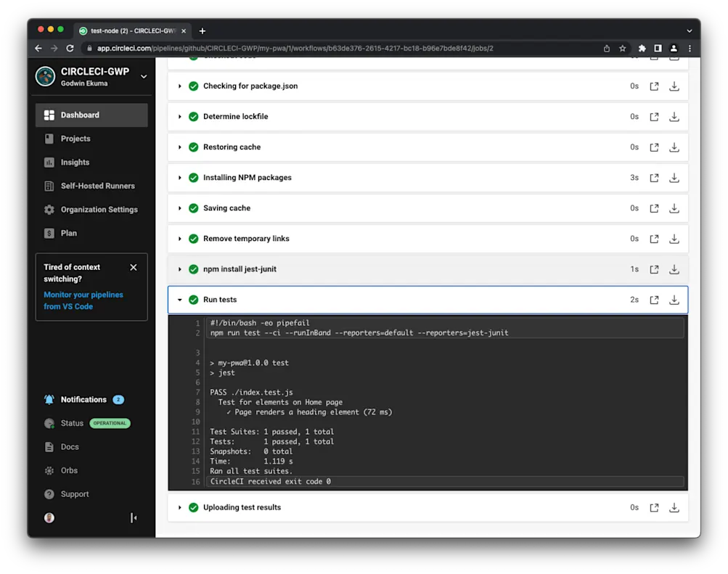Screen dimensions: 728x574
Task: Open Installing NPM packages output in new tab
Action: pos(654,178)
